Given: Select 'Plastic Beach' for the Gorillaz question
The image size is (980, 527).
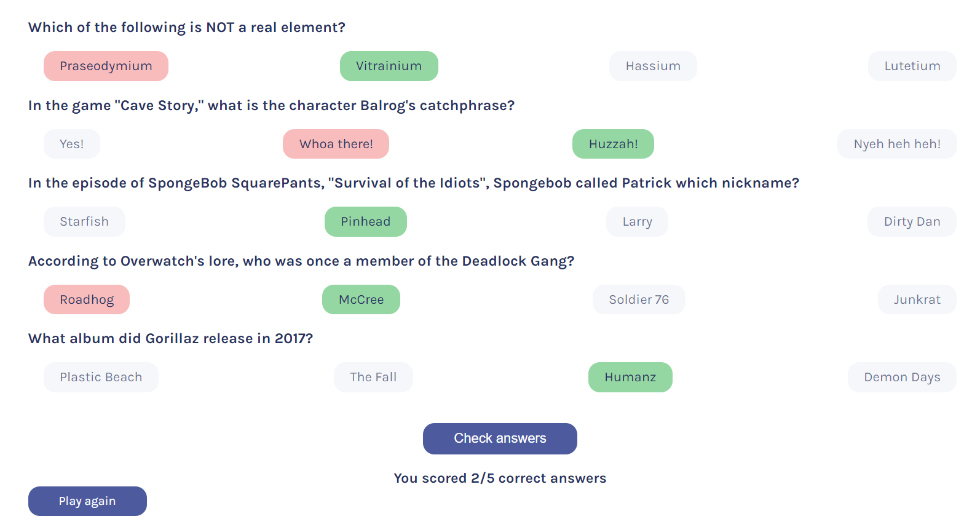Looking at the screenshot, I should [100, 377].
